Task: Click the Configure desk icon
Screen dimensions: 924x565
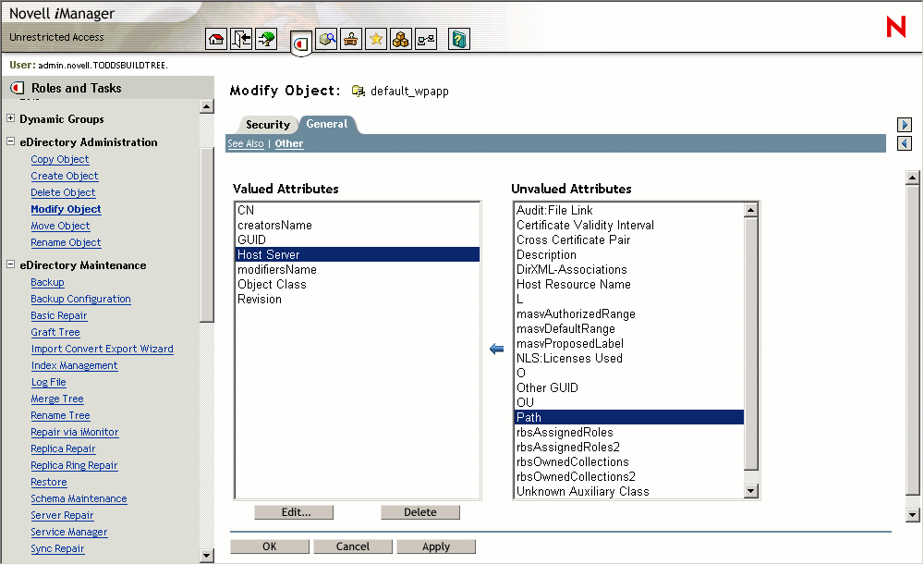Action: click(x=351, y=39)
